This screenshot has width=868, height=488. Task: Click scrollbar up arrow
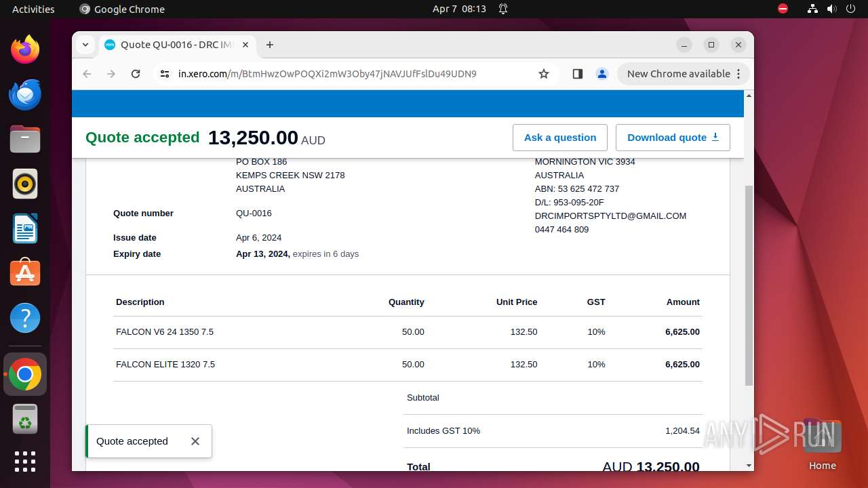tap(749, 96)
